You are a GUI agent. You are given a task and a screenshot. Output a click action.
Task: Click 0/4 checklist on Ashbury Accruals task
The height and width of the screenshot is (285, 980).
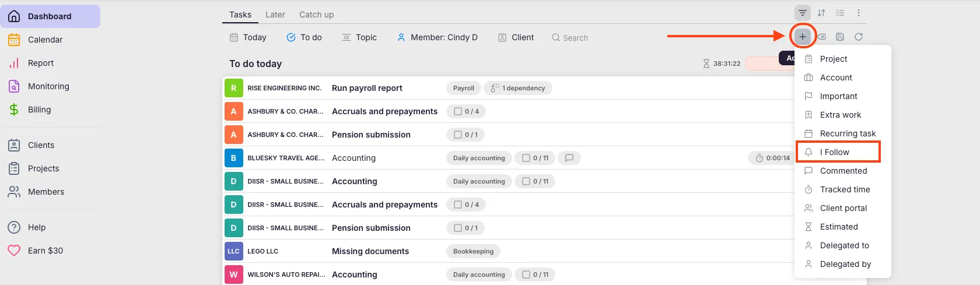466,111
